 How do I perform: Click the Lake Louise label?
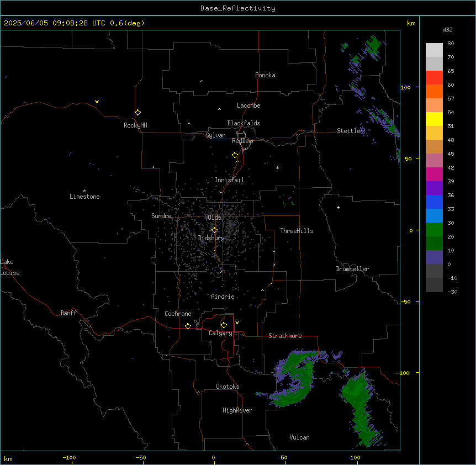coord(10,267)
